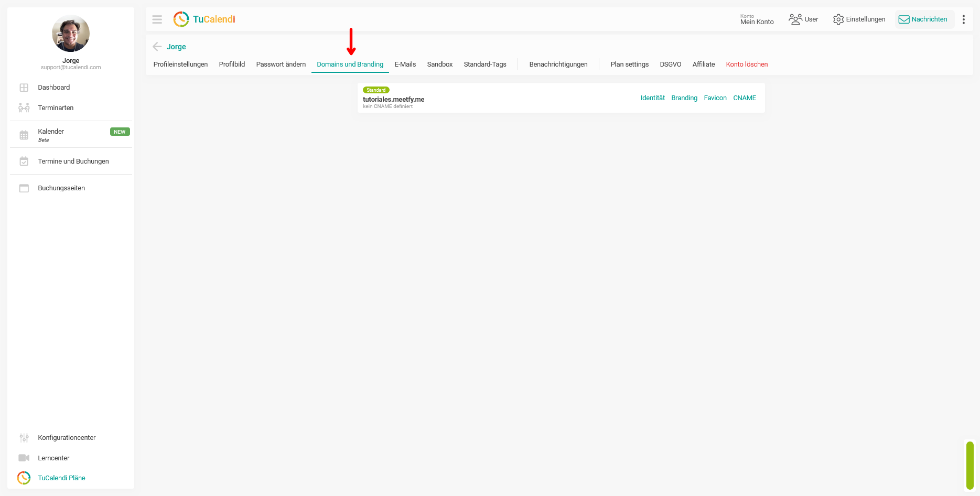Click the domain name tutoriales.meetfy.me
The image size is (980, 496).
tap(393, 100)
